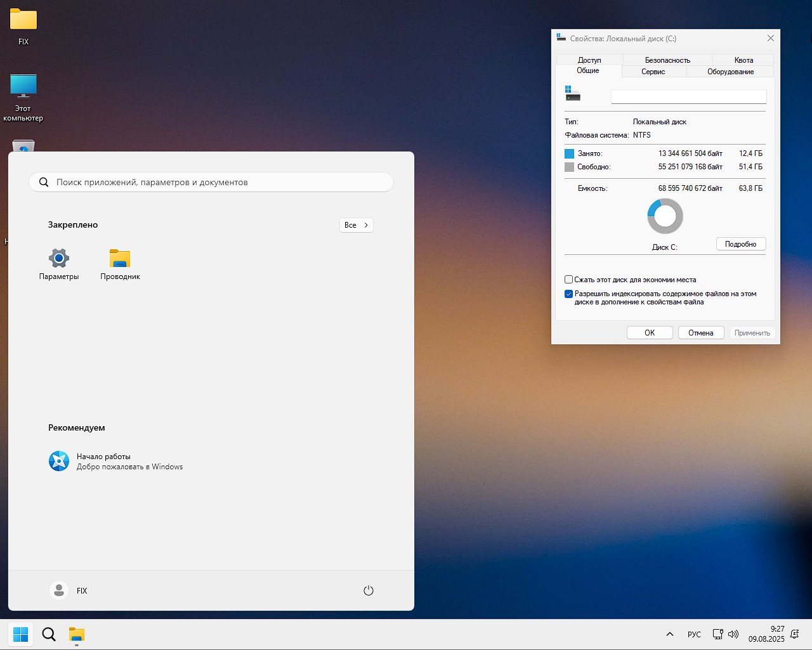Open taskbar Search
The width and height of the screenshot is (812, 650).
pyautogui.click(x=49, y=634)
